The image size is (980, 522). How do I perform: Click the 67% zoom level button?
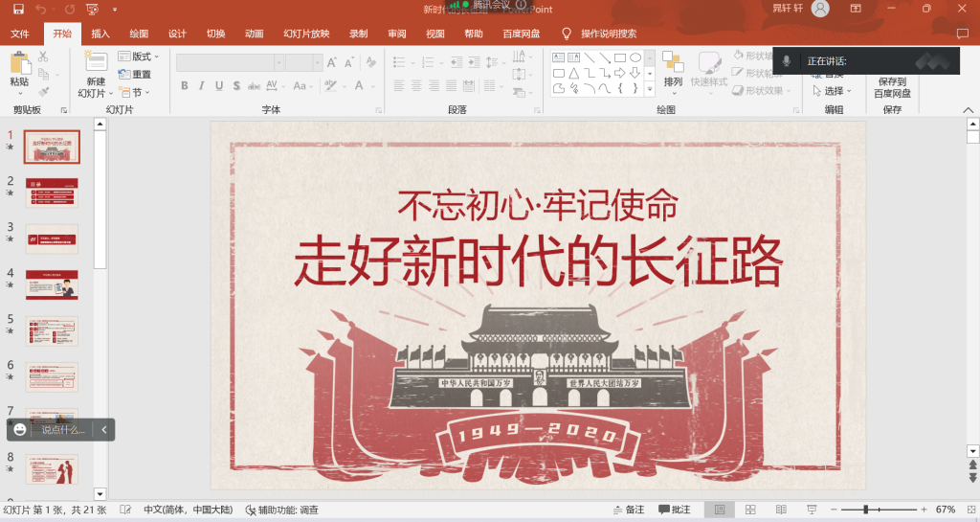(x=945, y=510)
